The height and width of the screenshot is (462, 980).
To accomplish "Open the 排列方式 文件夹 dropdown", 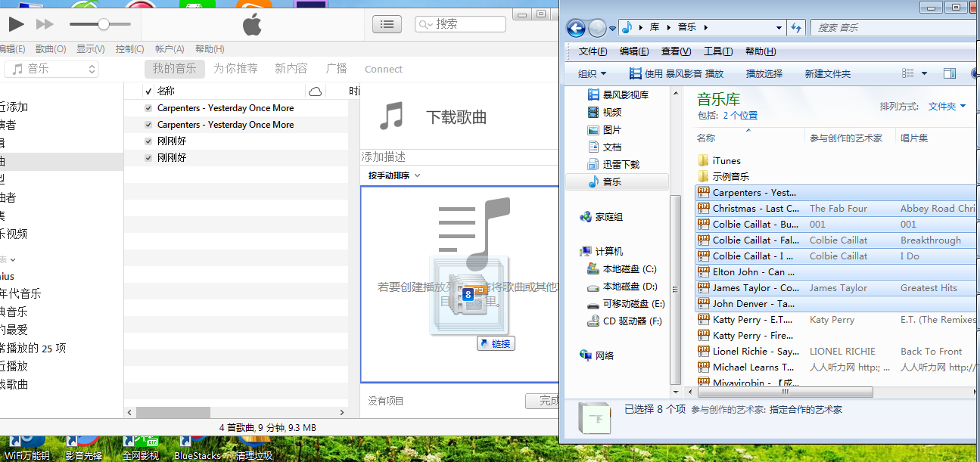I will (x=947, y=107).
